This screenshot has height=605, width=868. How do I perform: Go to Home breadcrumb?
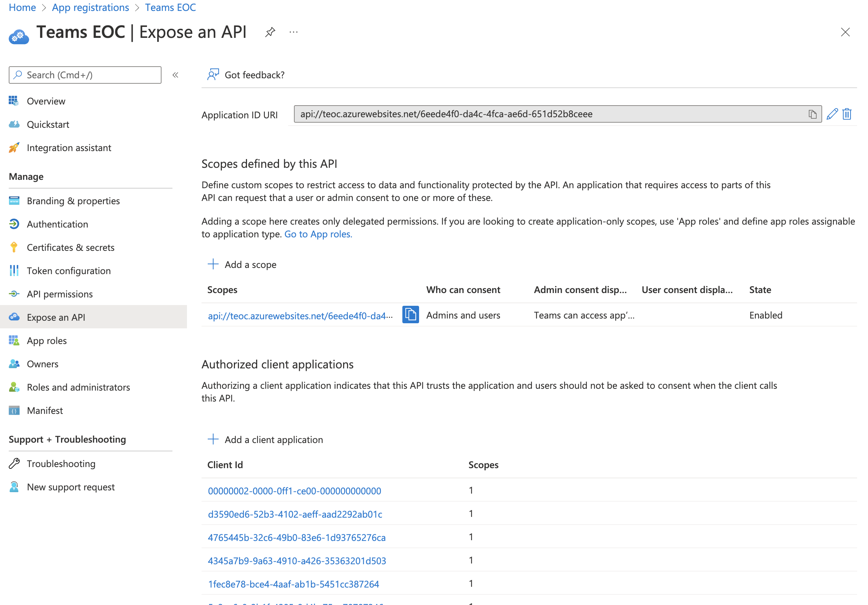click(x=22, y=8)
